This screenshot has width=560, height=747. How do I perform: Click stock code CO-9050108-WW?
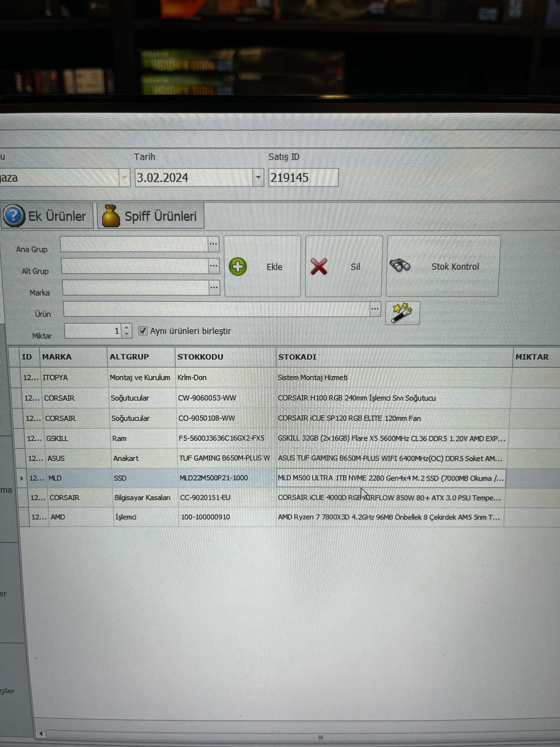point(207,418)
